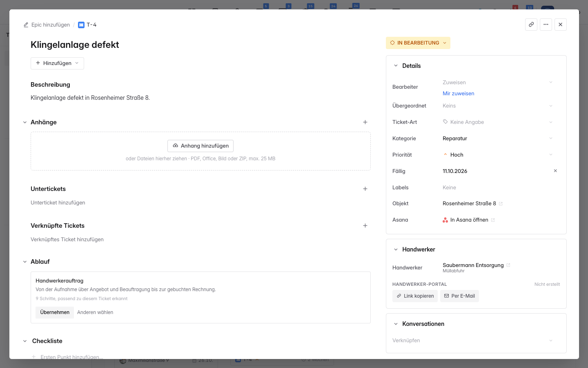The width and height of the screenshot is (588, 368).
Task: Click the Ersten Punkt hinzufügen checklist field
Action: pos(72,357)
